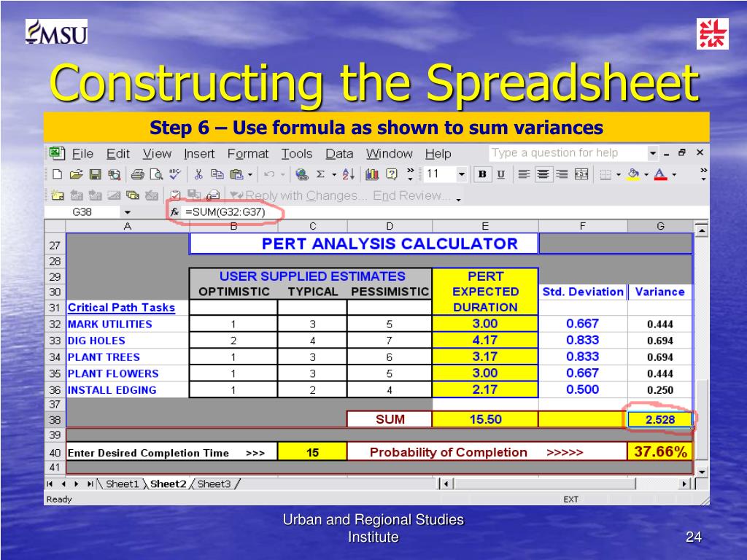Click Show All Comments in reviewing toolbar
This screenshot has width=747, height=560.
[x=133, y=195]
